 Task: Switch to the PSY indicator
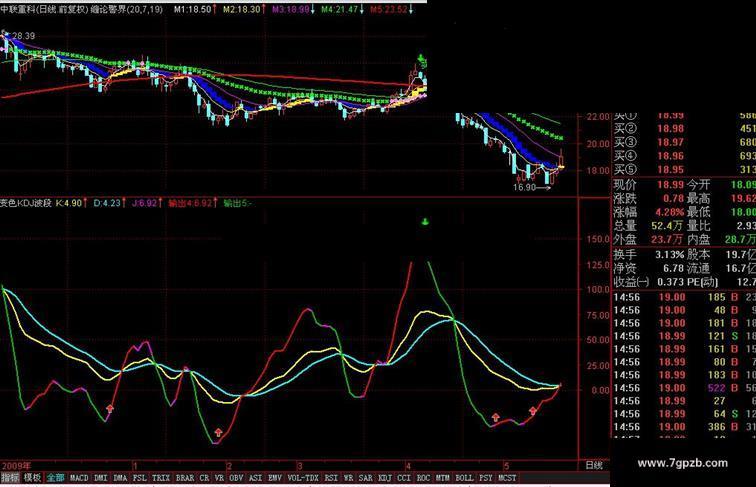pyautogui.click(x=486, y=478)
